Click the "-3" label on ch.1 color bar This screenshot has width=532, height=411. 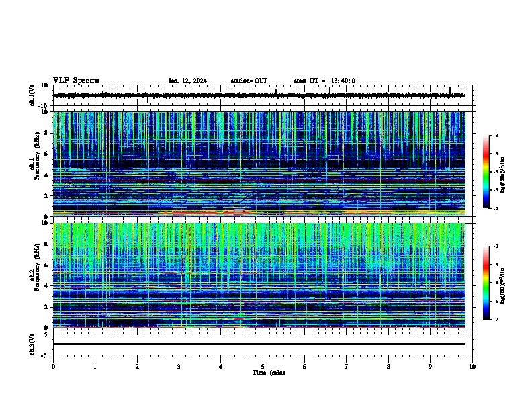(496, 135)
